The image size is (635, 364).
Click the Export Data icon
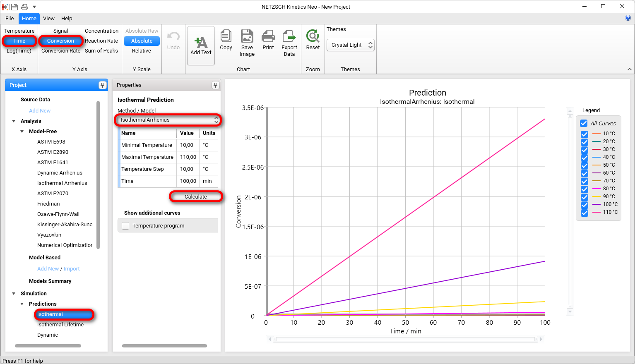point(289,42)
